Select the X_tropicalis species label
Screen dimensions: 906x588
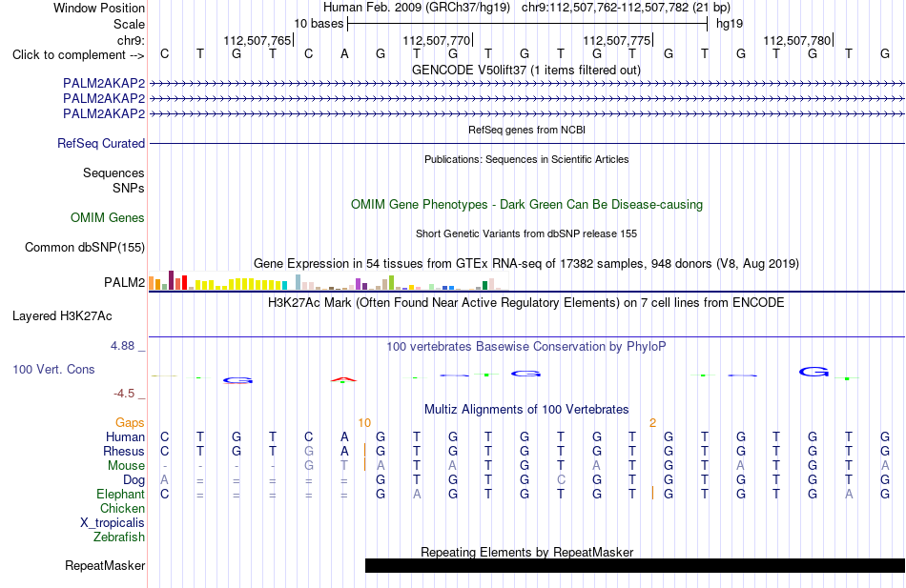tap(113, 523)
